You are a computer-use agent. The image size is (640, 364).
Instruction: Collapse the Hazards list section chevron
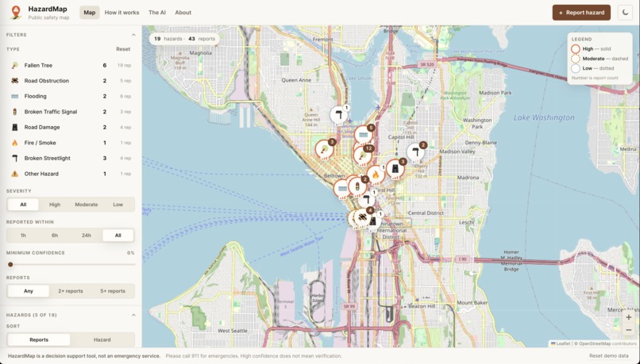(x=133, y=315)
